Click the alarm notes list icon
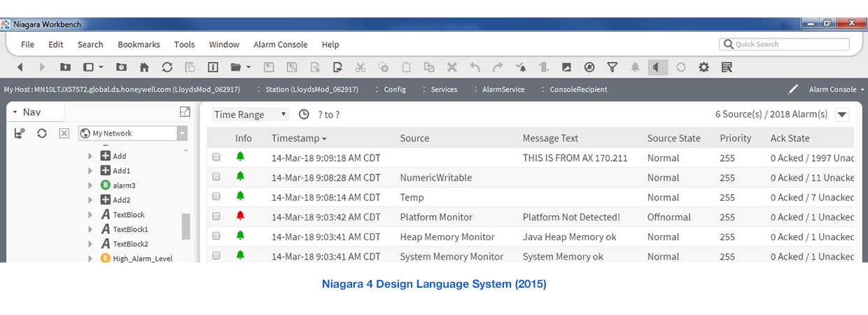 [727, 67]
